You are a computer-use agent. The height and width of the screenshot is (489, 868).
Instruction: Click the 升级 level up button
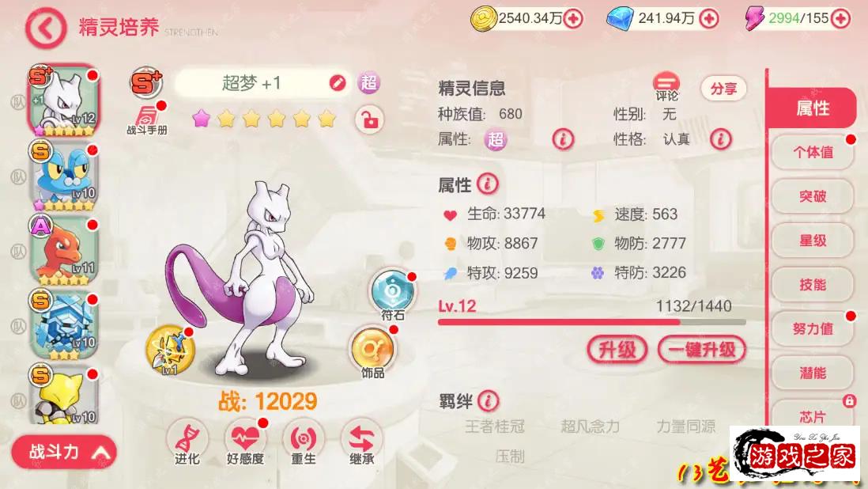click(617, 350)
